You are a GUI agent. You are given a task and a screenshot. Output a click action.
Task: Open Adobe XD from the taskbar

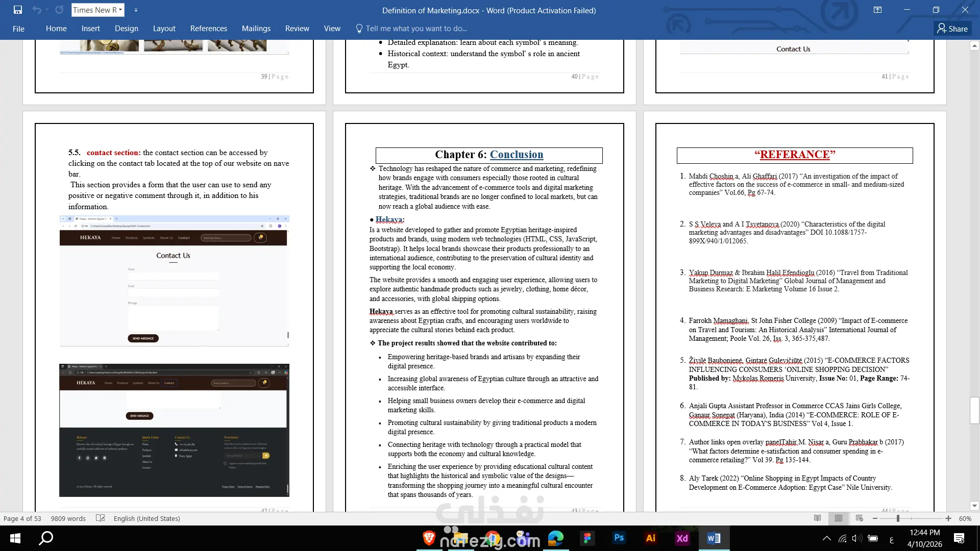(x=682, y=538)
